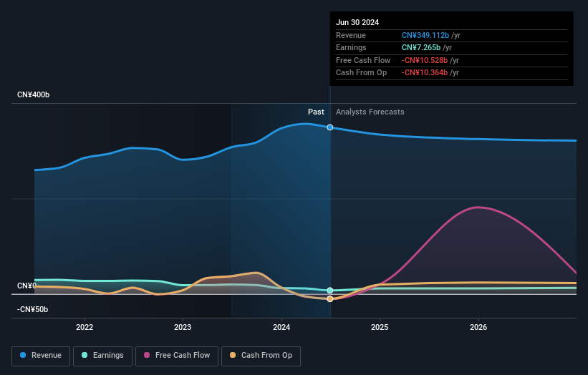
Task: Click the Jun 30 2024 tooltip date
Action: click(x=357, y=22)
